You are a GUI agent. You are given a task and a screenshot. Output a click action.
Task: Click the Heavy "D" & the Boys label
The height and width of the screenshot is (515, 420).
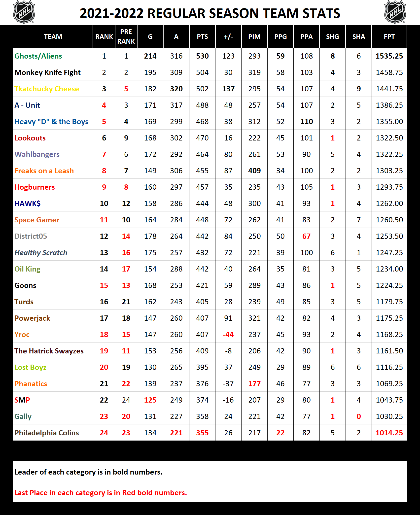click(51, 122)
